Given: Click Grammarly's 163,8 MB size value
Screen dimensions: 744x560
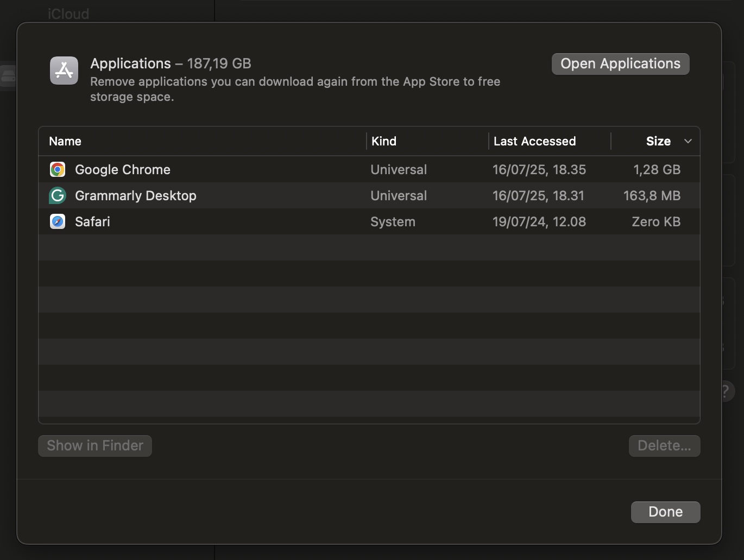Looking at the screenshot, I should (652, 195).
